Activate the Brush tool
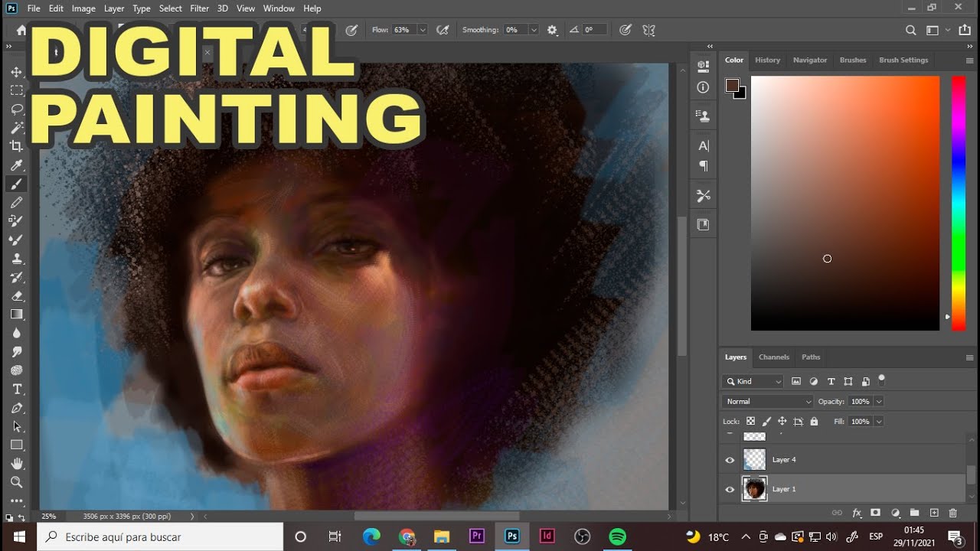Image resolution: width=980 pixels, height=551 pixels. [x=16, y=184]
